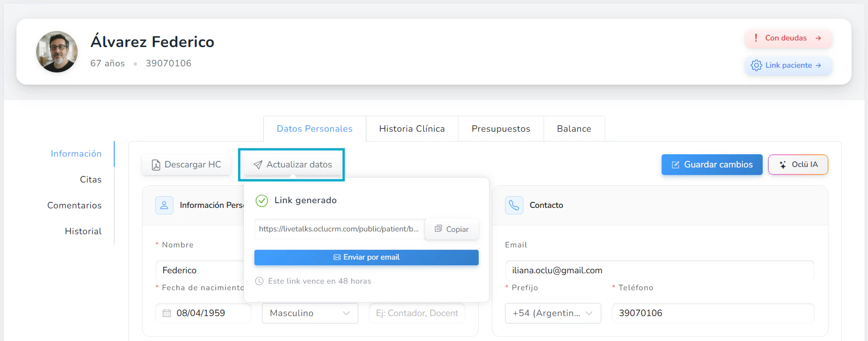Open Historial in the side menu

tap(83, 231)
